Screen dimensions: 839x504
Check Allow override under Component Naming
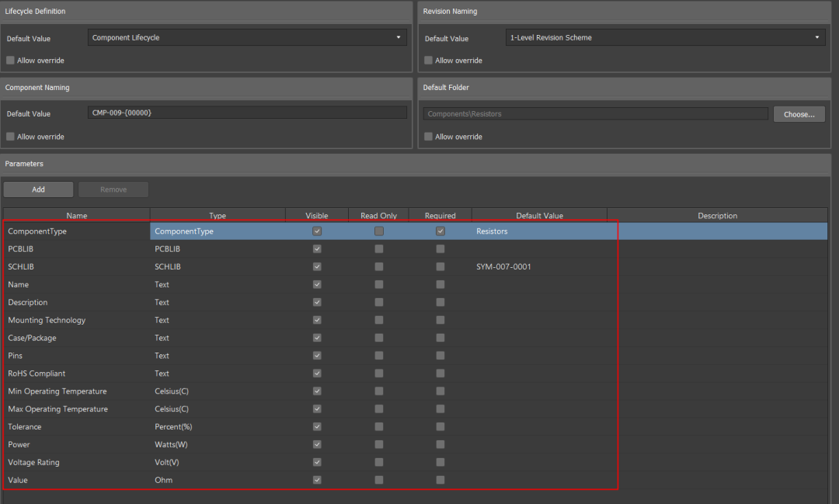point(11,137)
